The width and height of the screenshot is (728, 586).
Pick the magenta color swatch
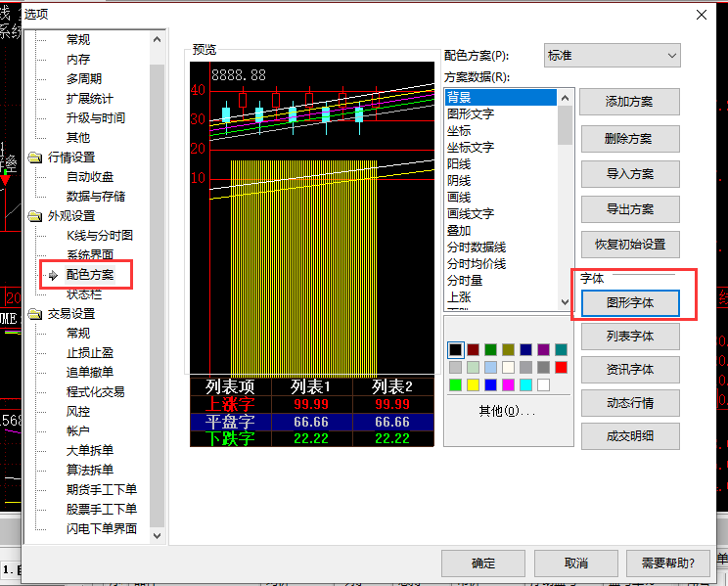click(x=509, y=384)
